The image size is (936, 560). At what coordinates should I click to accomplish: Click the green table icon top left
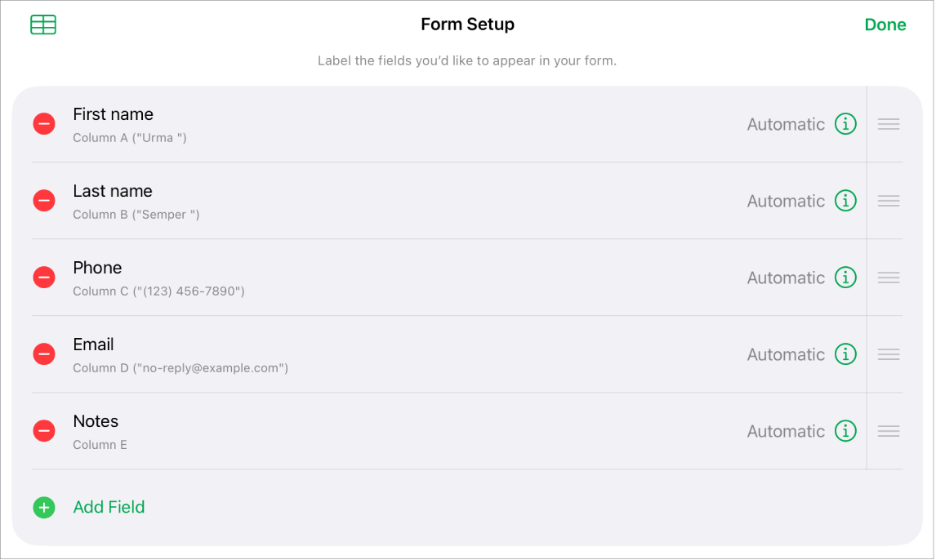click(42, 24)
